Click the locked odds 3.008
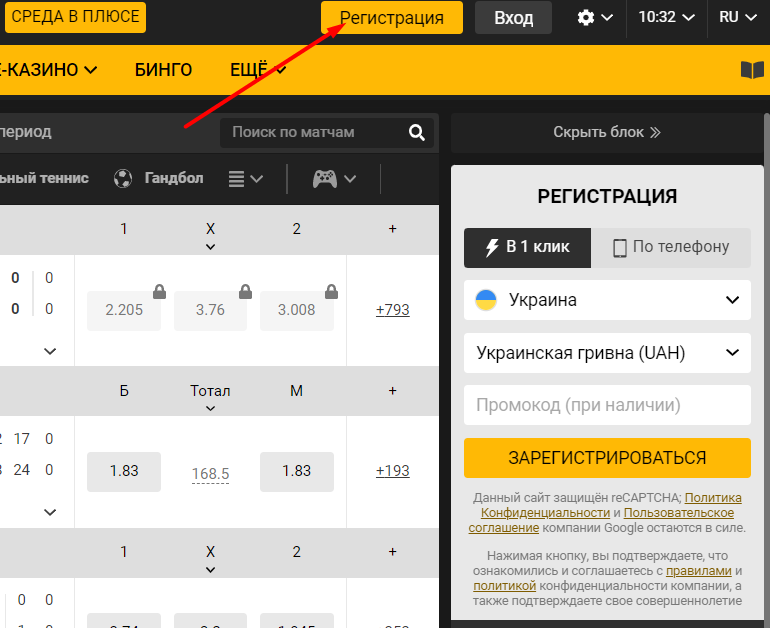 point(297,310)
